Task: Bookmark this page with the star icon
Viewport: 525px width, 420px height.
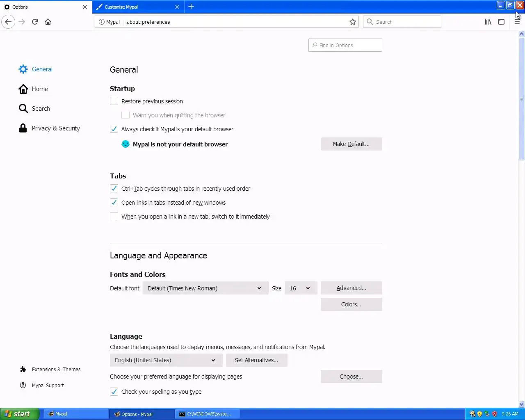Action: (352, 22)
